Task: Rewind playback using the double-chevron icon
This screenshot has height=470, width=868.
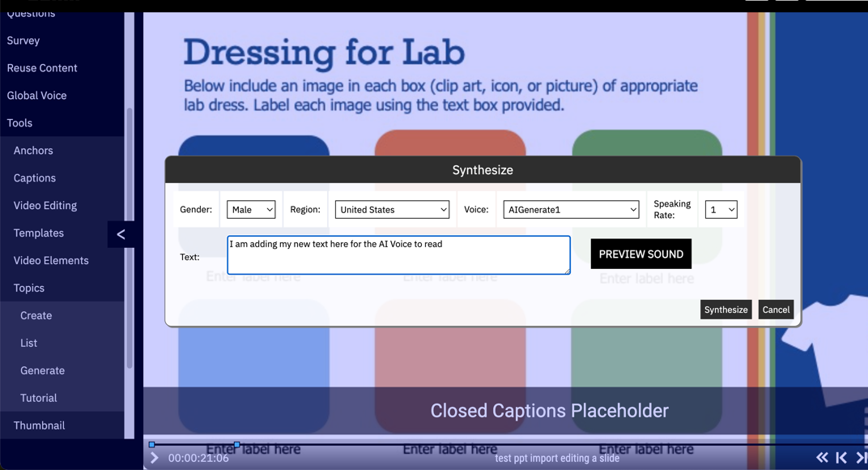Action: click(822, 457)
